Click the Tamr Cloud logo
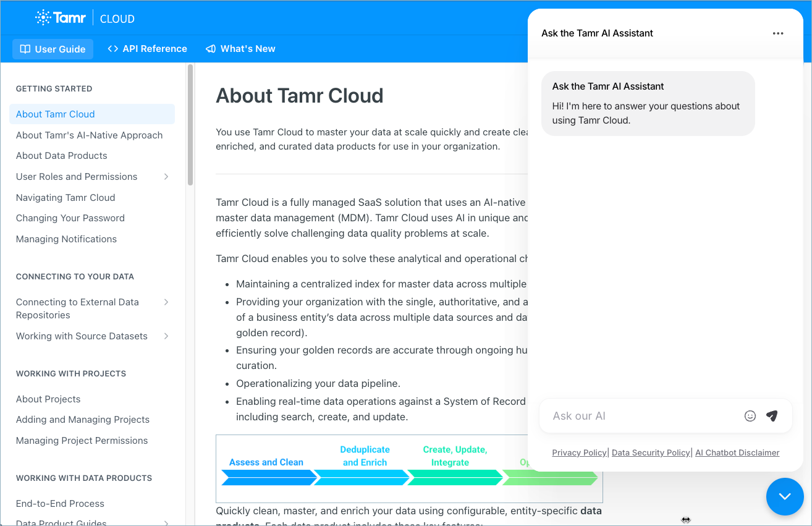Image resolution: width=812 pixels, height=526 pixels. coord(85,18)
